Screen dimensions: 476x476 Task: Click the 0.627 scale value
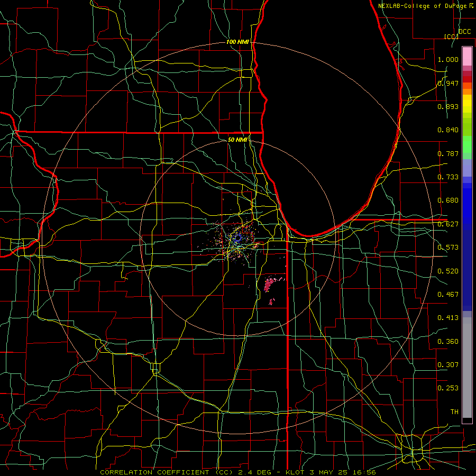click(448, 224)
